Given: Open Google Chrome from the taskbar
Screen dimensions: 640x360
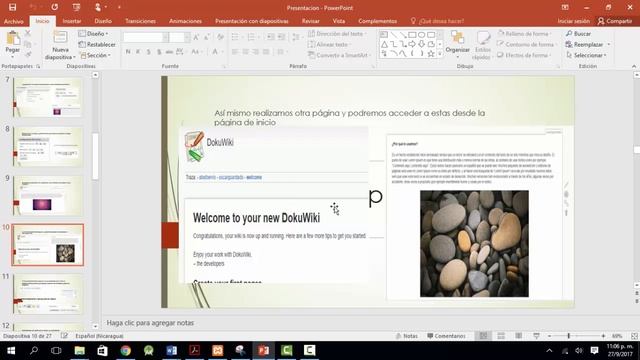Looking at the screenshot, I should coord(125,350).
